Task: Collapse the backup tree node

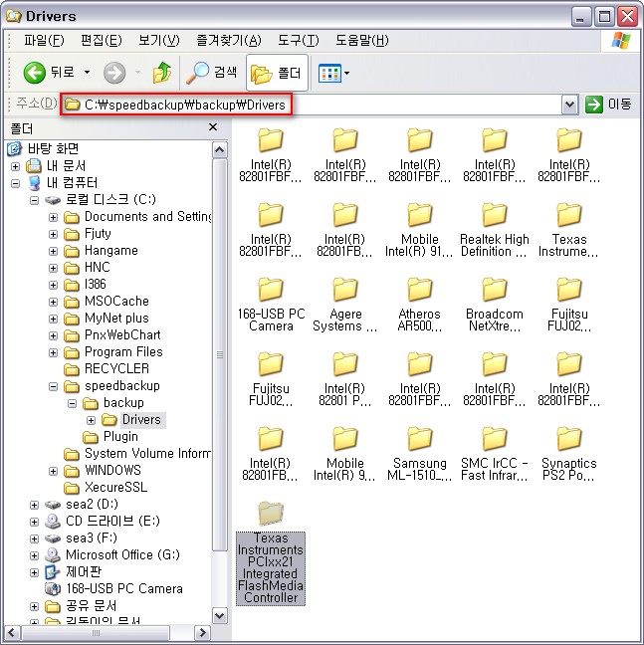Action: [72, 403]
